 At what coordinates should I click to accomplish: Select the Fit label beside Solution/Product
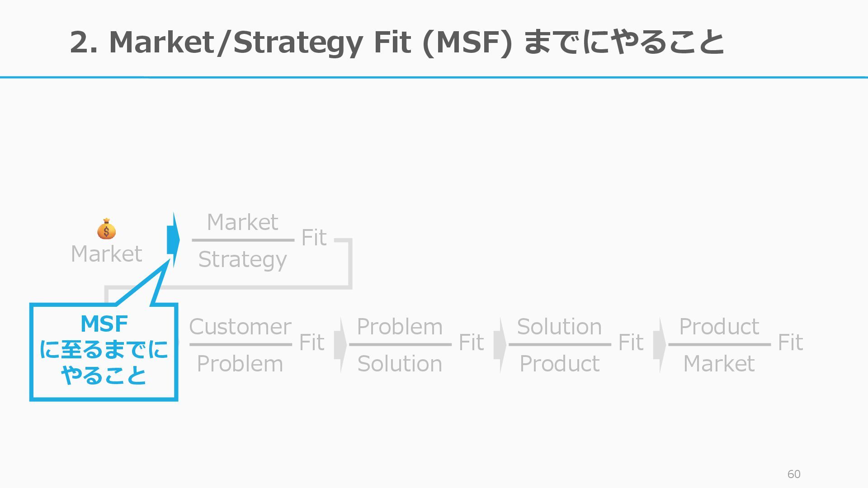tap(631, 343)
